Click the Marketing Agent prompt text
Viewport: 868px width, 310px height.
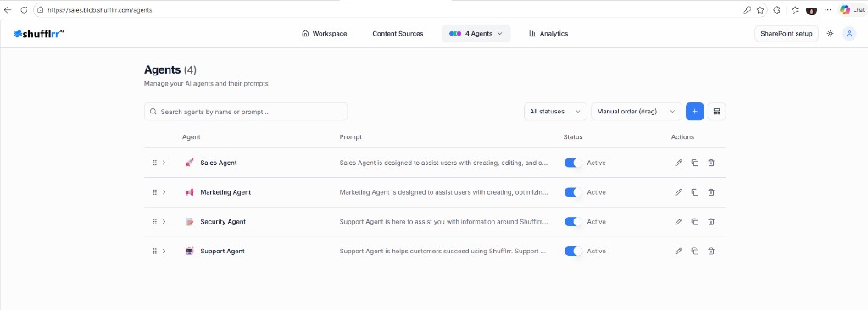click(x=444, y=192)
